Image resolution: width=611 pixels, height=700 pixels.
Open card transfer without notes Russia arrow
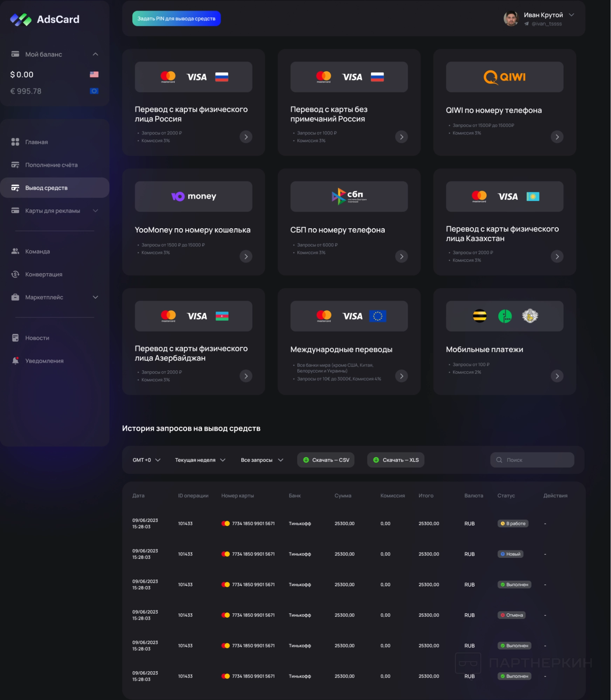(401, 137)
